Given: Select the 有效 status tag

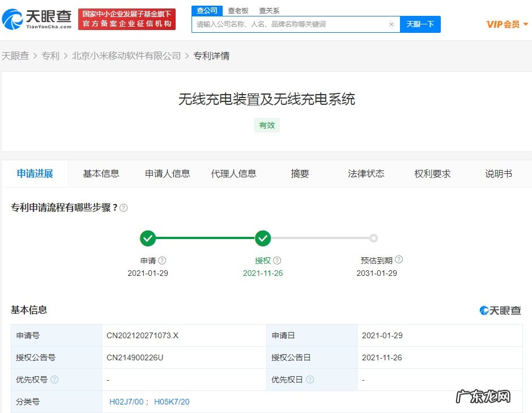Looking at the screenshot, I should pyautogui.click(x=266, y=125).
